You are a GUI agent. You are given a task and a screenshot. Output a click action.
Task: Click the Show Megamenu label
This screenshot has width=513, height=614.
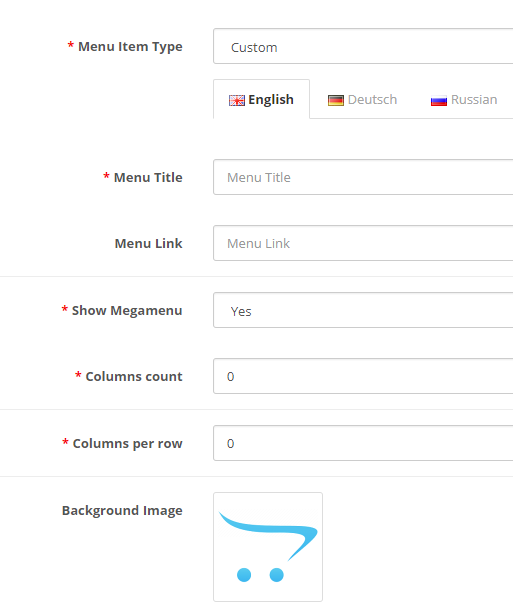(x=127, y=311)
